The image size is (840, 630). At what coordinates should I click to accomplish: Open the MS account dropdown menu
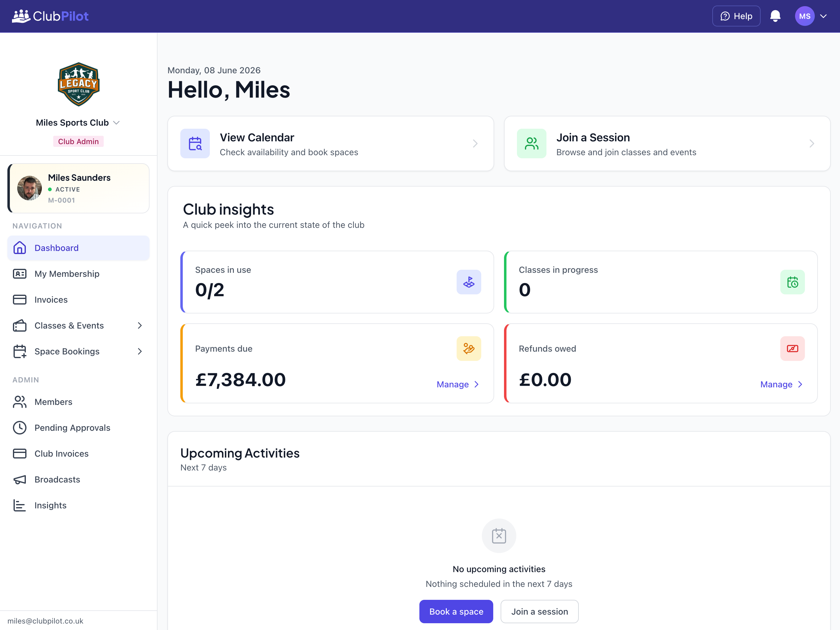coord(811,16)
